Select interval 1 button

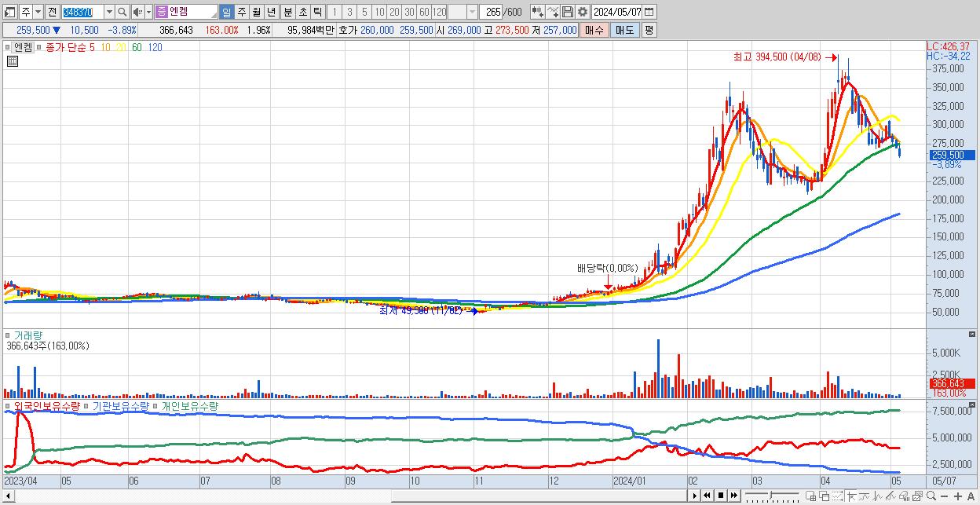tap(335, 12)
